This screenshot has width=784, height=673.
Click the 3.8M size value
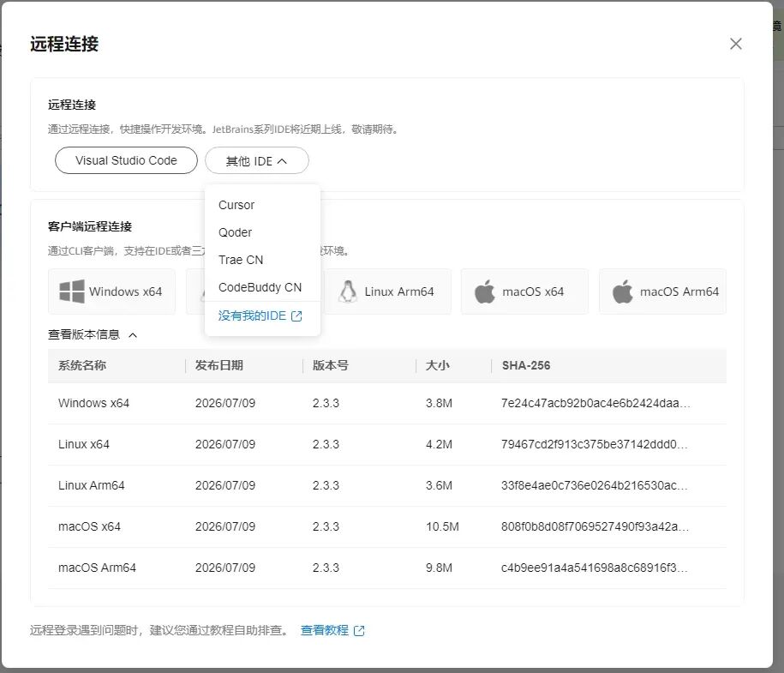(x=439, y=403)
